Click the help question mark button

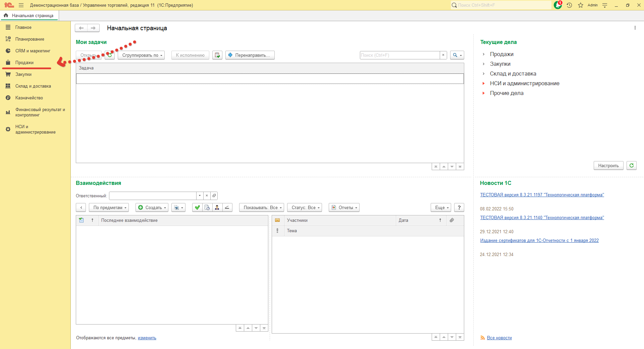[459, 207]
